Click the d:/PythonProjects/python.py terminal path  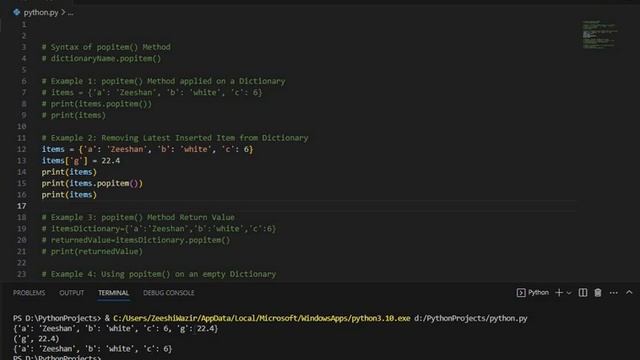(x=471, y=318)
